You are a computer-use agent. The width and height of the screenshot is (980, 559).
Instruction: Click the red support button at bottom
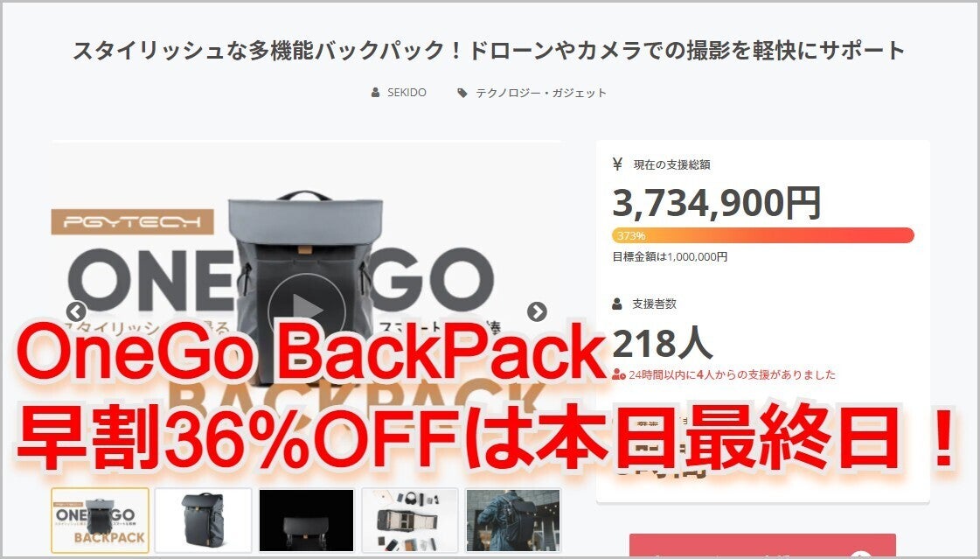tap(762, 545)
